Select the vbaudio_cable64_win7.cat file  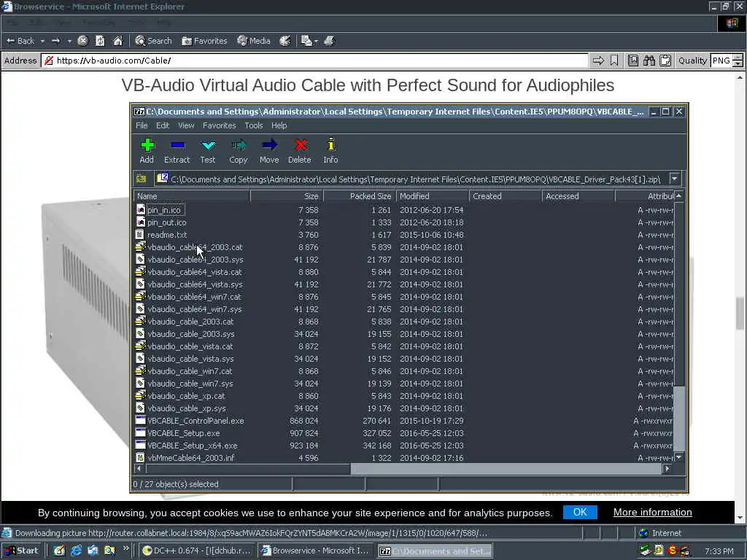[194, 297]
